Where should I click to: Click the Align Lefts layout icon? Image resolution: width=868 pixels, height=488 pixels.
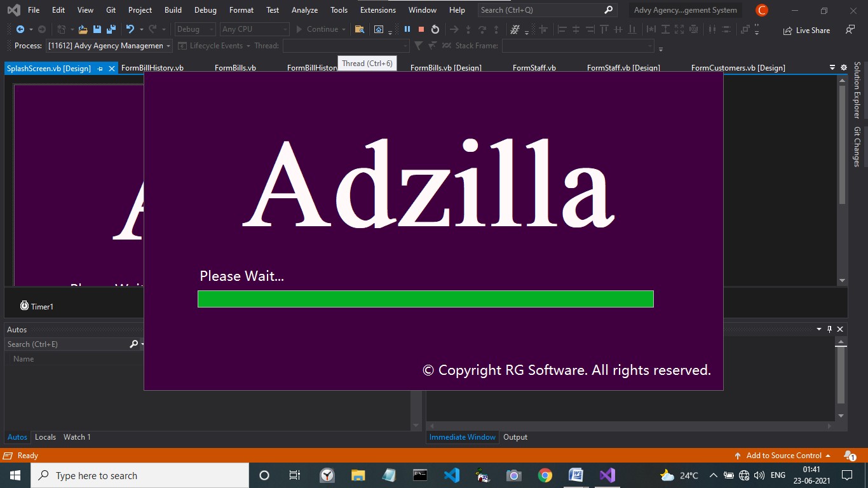(x=562, y=29)
